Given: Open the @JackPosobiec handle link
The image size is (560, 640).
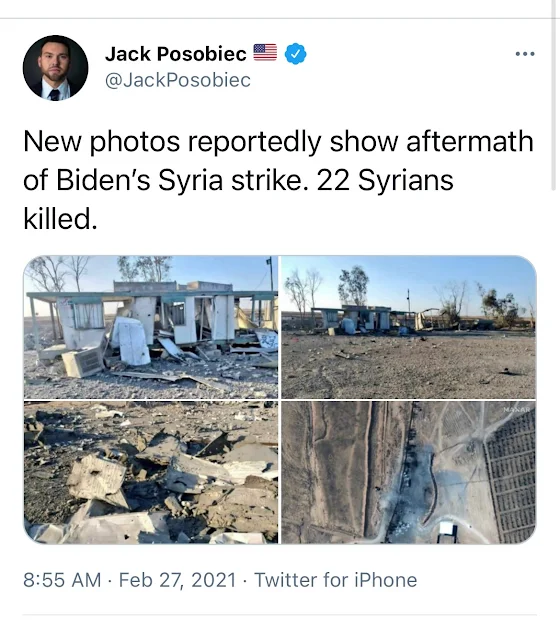Looking at the screenshot, I should 178,80.
